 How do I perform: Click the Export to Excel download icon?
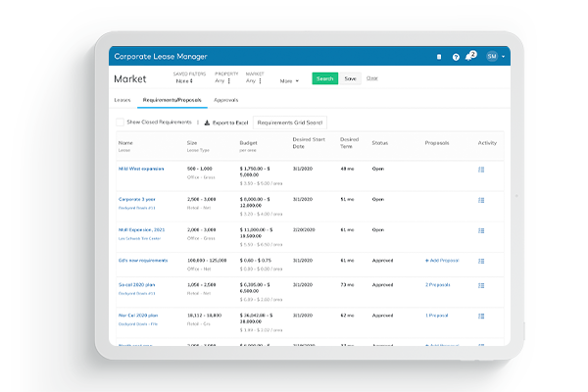(207, 122)
